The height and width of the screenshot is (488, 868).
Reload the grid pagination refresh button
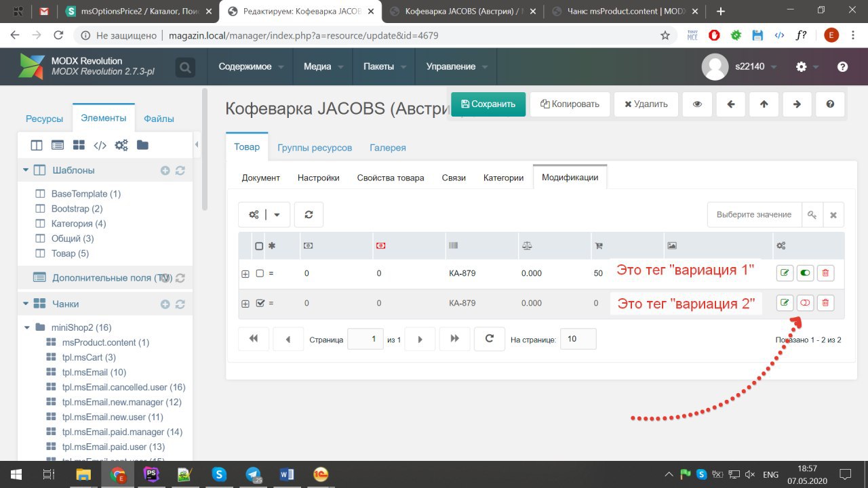(x=489, y=339)
